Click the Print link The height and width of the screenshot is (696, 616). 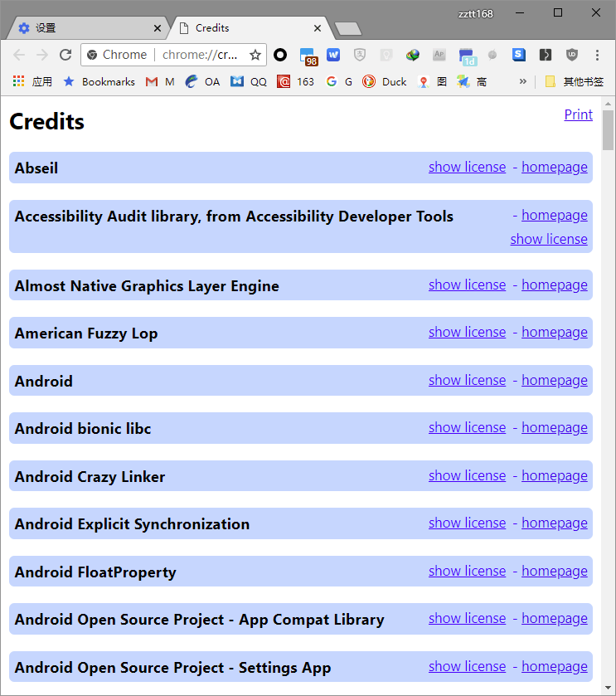coord(579,114)
